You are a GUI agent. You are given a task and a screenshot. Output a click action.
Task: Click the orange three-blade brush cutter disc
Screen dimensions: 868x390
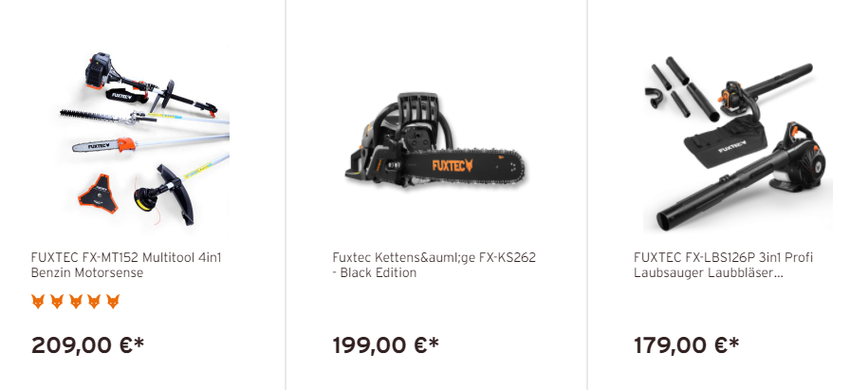tap(98, 192)
